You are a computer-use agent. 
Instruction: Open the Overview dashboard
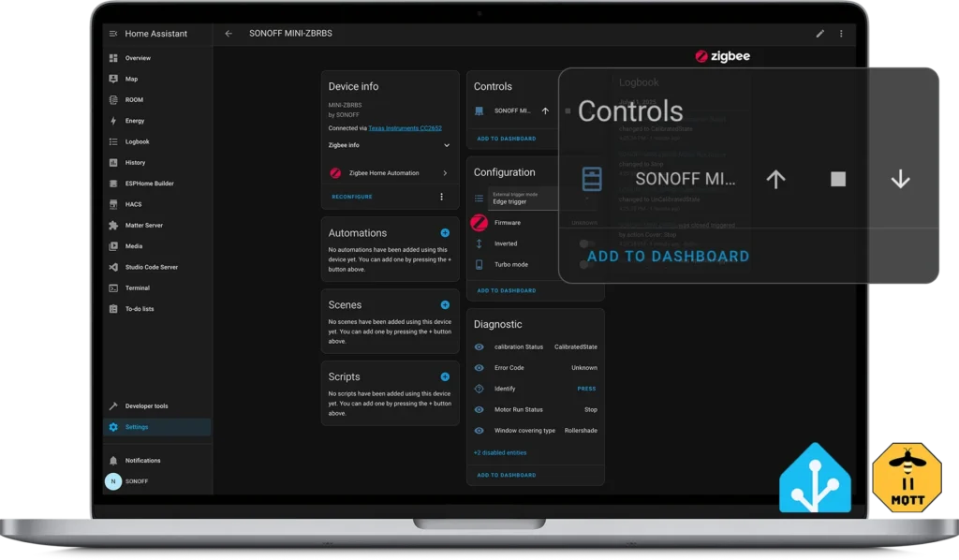pyautogui.click(x=156, y=58)
